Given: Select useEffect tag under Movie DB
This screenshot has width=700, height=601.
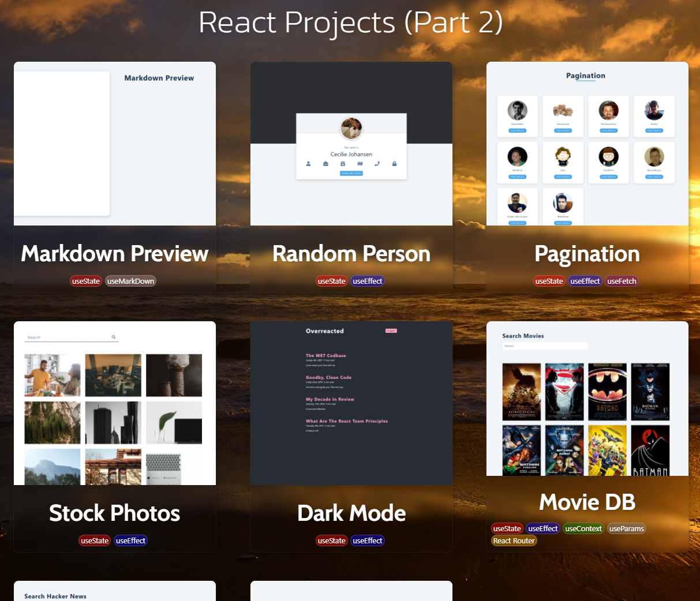Looking at the screenshot, I should point(543,529).
